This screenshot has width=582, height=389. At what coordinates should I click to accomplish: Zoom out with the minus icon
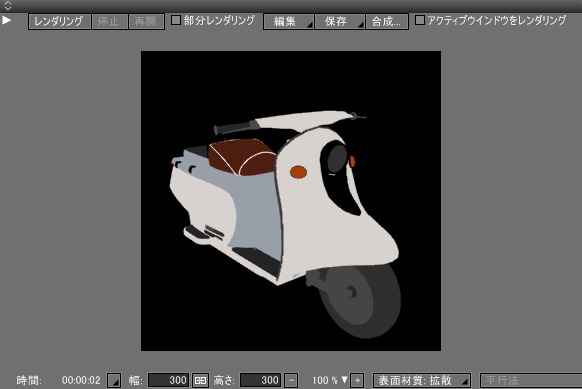pos(291,380)
